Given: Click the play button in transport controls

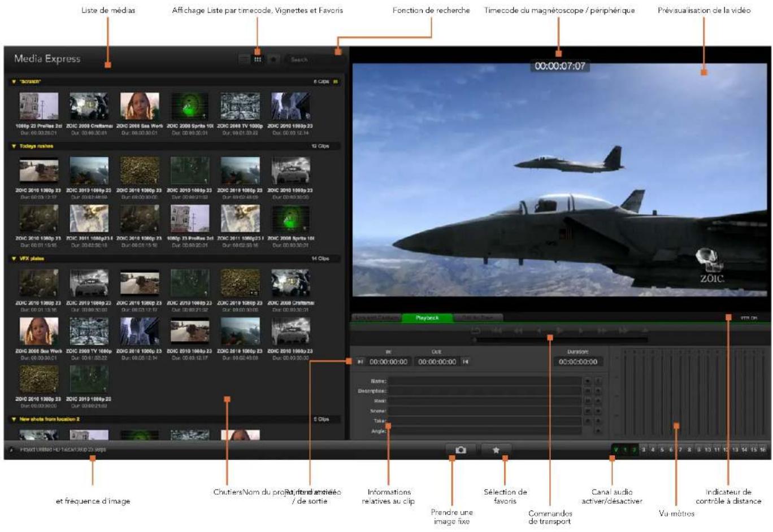Looking at the screenshot, I should 559,330.
